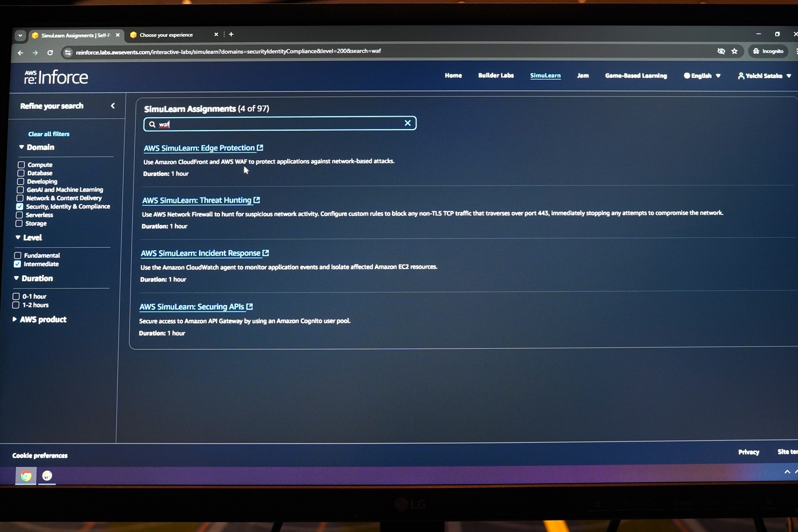Open the Incognito indicator
Image resolution: width=798 pixels, height=532 pixels.
[768, 51]
